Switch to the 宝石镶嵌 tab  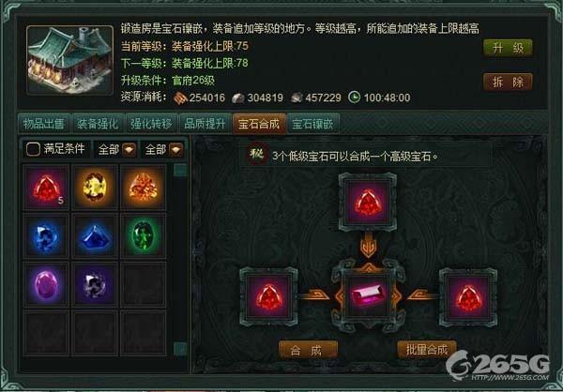point(312,124)
